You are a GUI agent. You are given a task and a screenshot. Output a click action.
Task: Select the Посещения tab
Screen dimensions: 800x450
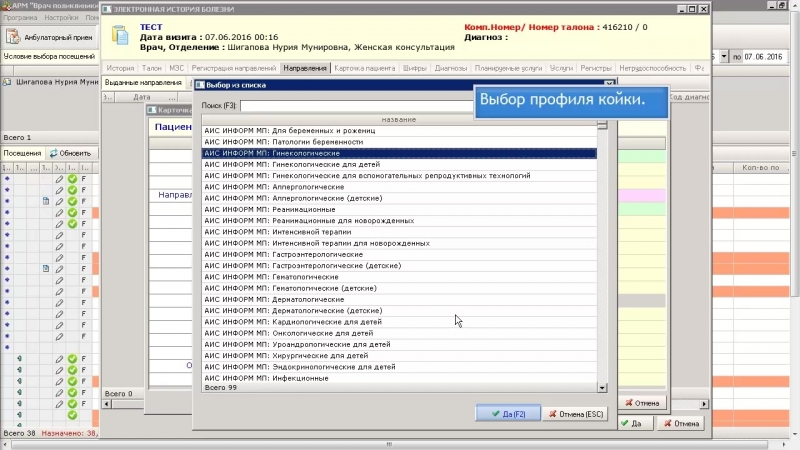coord(22,153)
